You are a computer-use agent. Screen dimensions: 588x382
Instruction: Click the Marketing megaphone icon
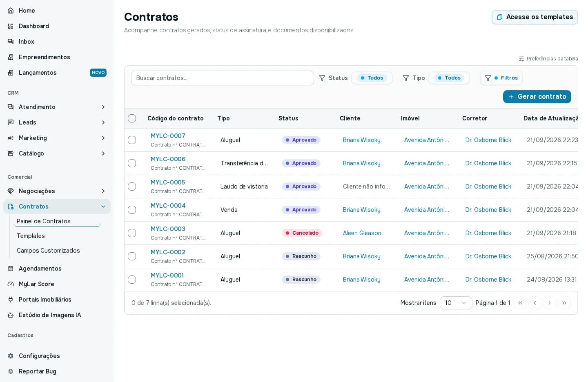click(x=11, y=138)
